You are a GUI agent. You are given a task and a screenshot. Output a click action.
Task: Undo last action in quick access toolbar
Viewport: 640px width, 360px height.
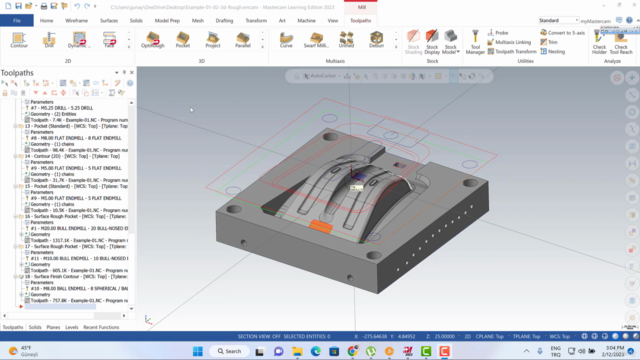[77, 6]
